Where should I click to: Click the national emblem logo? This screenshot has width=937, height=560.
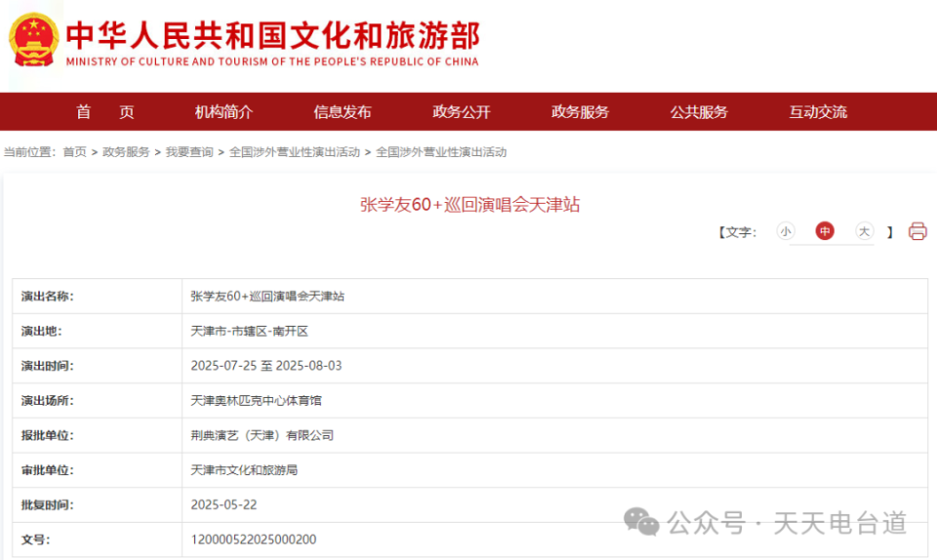(33, 39)
